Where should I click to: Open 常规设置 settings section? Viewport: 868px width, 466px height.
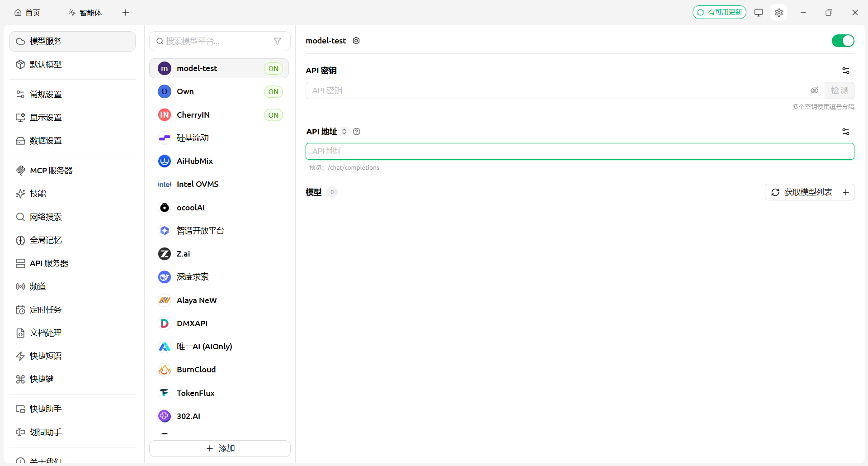72,94
